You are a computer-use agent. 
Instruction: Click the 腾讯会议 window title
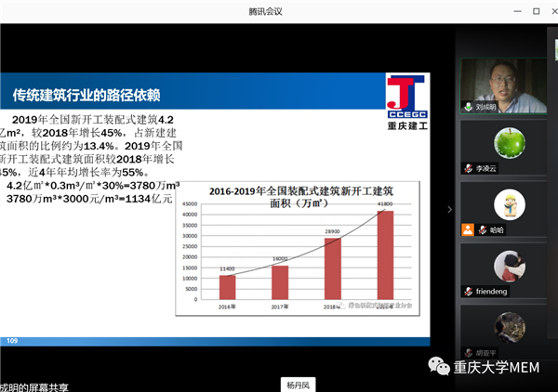click(x=265, y=12)
